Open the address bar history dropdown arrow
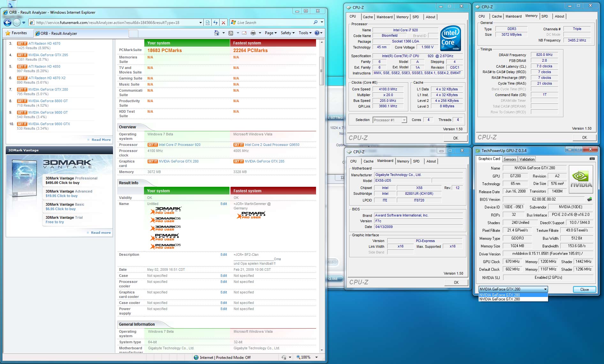 click(200, 23)
